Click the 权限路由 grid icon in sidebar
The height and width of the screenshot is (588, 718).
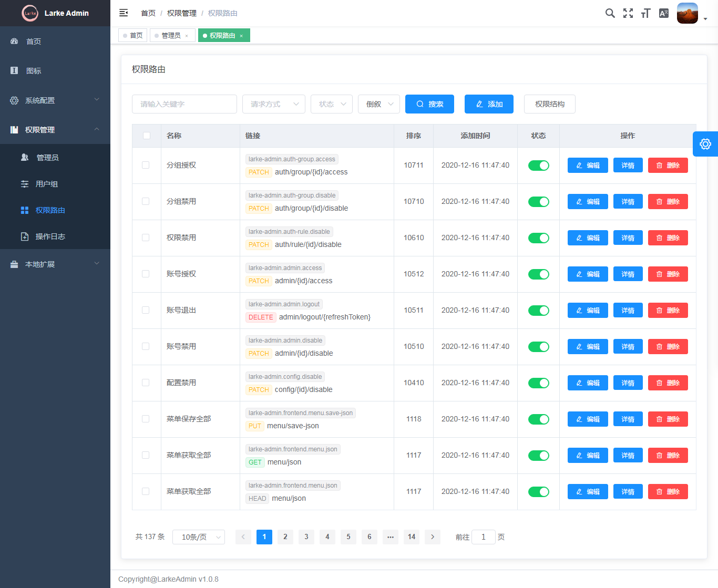25,210
